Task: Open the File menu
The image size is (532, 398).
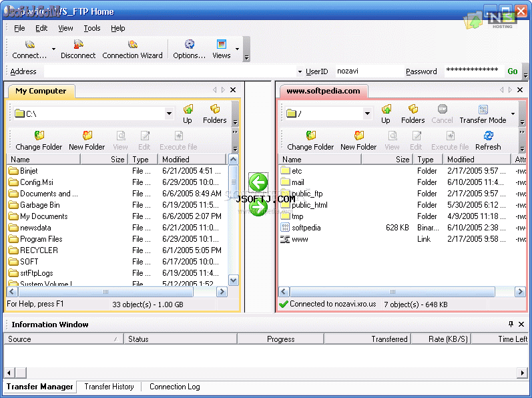Action: pos(19,28)
